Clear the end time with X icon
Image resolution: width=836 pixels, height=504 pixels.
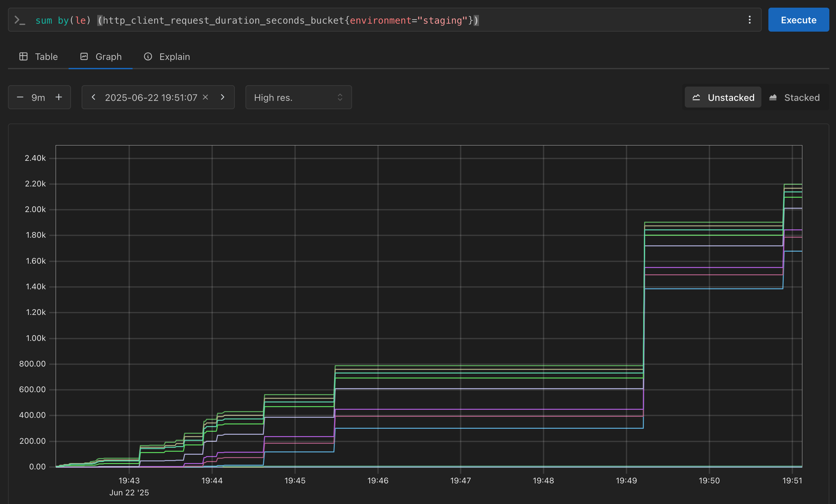tap(205, 97)
